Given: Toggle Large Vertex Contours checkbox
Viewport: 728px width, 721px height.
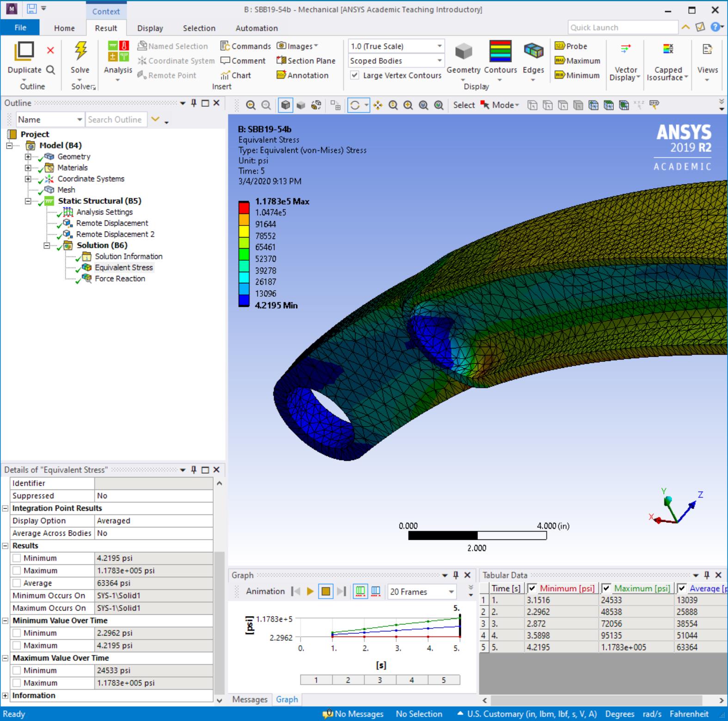Looking at the screenshot, I should [355, 75].
